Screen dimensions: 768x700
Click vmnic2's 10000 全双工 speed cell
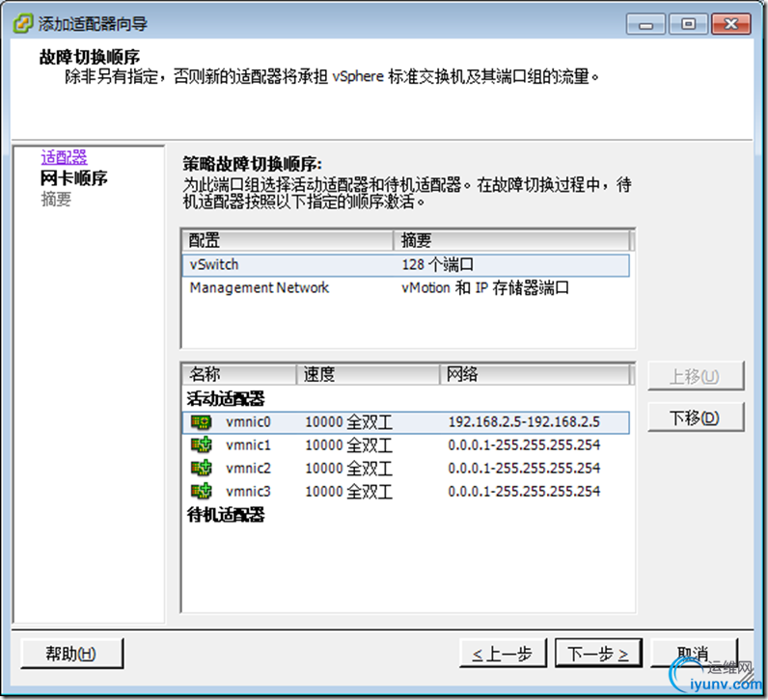[348, 468]
